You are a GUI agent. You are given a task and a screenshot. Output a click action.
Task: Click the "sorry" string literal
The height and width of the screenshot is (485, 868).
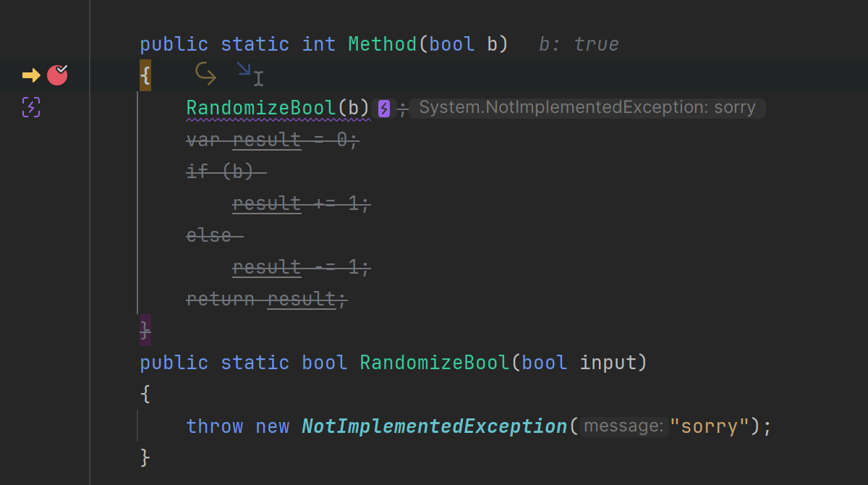pos(709,426)
